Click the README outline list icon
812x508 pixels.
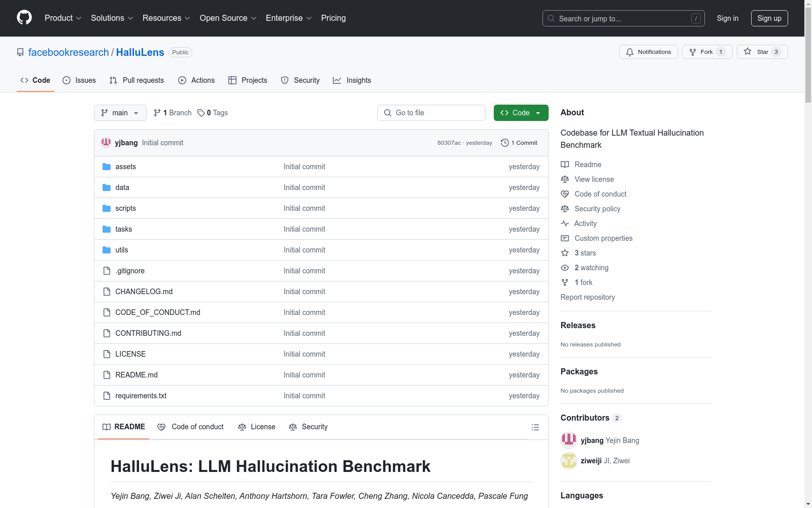(535, 427)
